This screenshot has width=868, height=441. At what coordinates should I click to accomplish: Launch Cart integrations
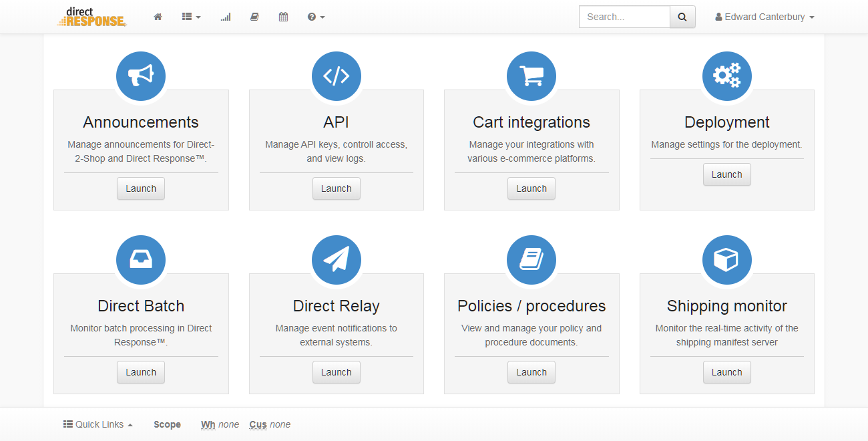pyautogui.click(x=531, y=188)
